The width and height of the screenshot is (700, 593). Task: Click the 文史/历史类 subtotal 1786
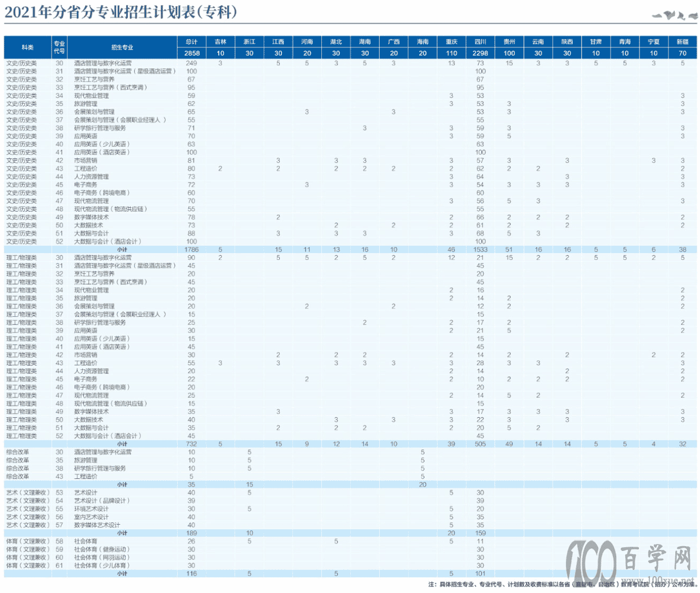click(x=192, y=249)
